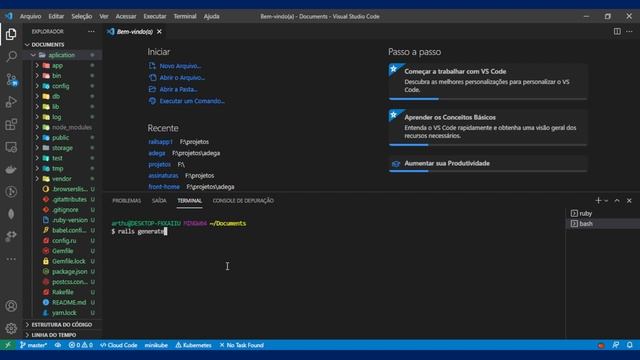Open Começar a trabalhar com VS Code card

click(x=488, y=81)
